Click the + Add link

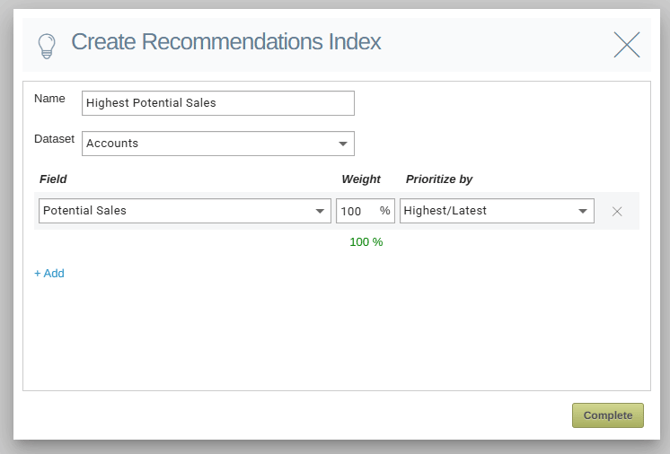point(49,273)
